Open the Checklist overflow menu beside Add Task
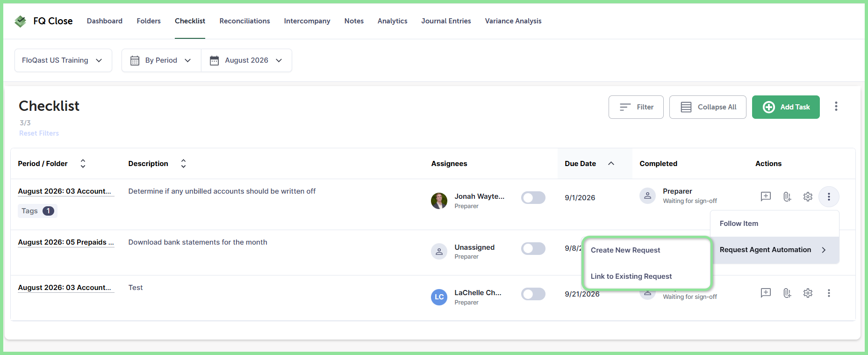 click(836, 107)
